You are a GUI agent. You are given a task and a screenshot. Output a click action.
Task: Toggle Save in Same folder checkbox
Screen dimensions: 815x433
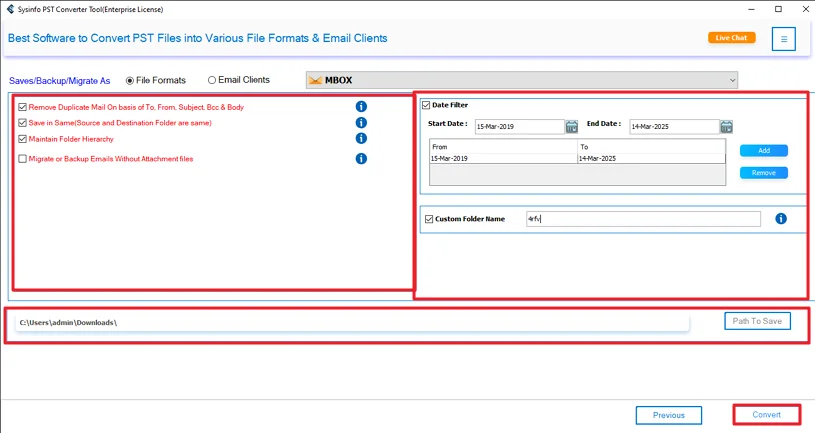click(x=22, y=123)
